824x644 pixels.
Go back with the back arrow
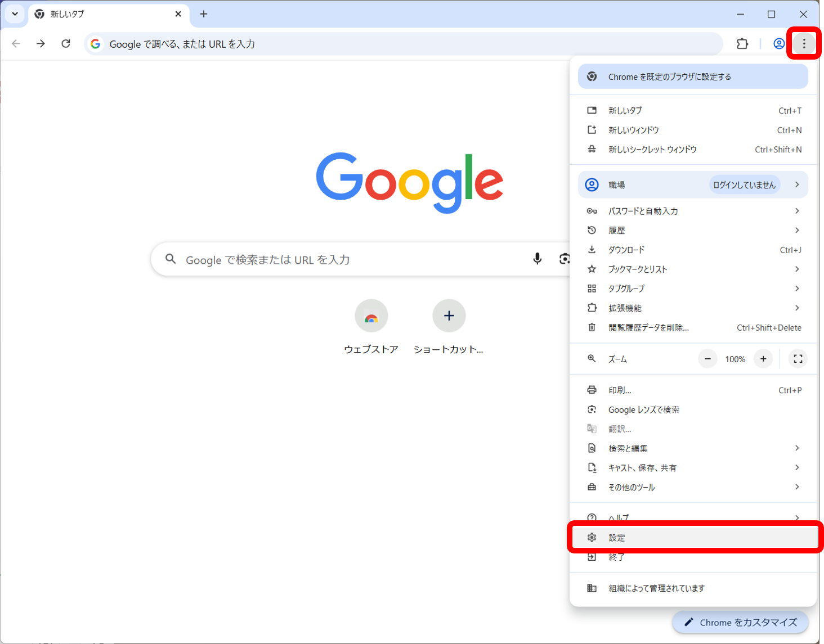pos(16,43)
